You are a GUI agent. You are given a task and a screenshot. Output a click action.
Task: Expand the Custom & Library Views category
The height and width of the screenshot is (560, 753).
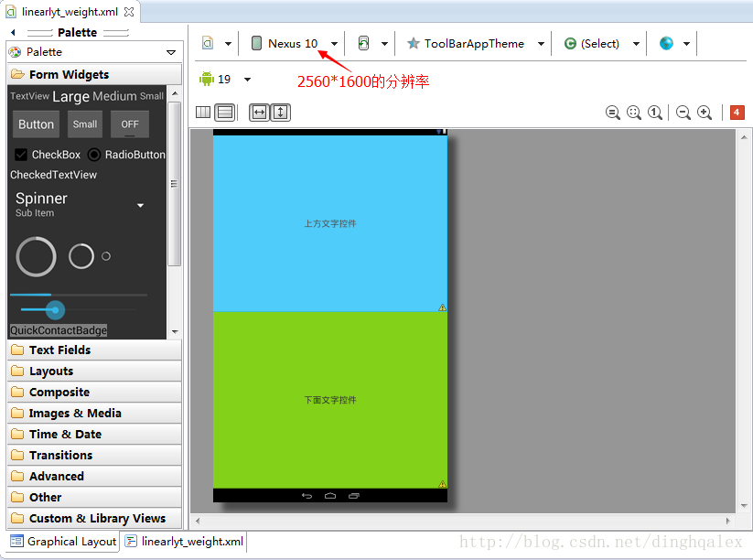(x=94, y=519)
